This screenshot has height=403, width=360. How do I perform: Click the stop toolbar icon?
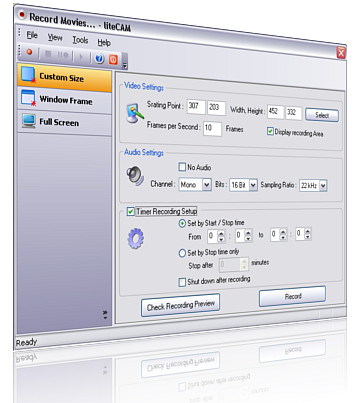pyautogui.click(x=48, y=54)
